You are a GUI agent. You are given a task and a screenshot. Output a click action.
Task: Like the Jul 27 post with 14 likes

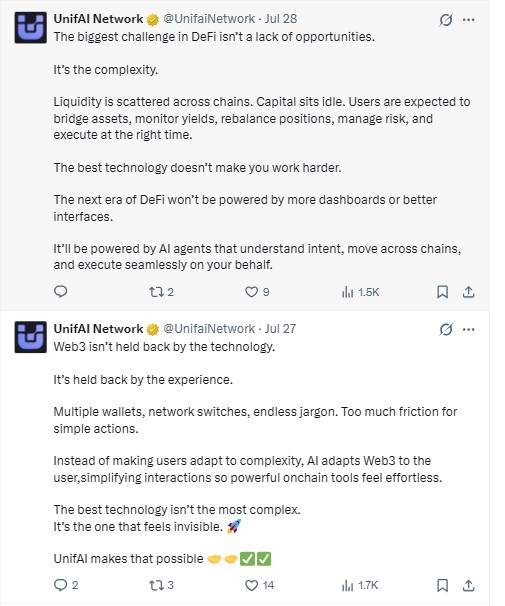pyautogui.click(x=260, y=585)
